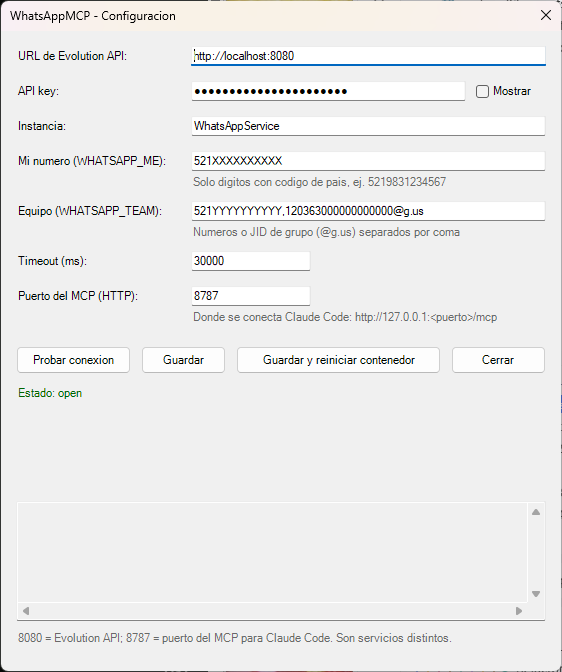Click the 'Puerto del MCP (HTTP):' label

(78, 296)
